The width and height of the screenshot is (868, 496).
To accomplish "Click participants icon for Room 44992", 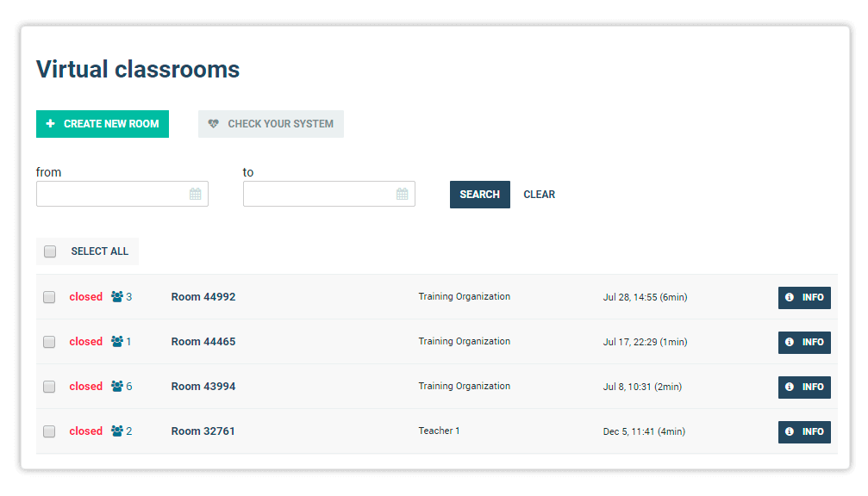I will pos(117,297).
